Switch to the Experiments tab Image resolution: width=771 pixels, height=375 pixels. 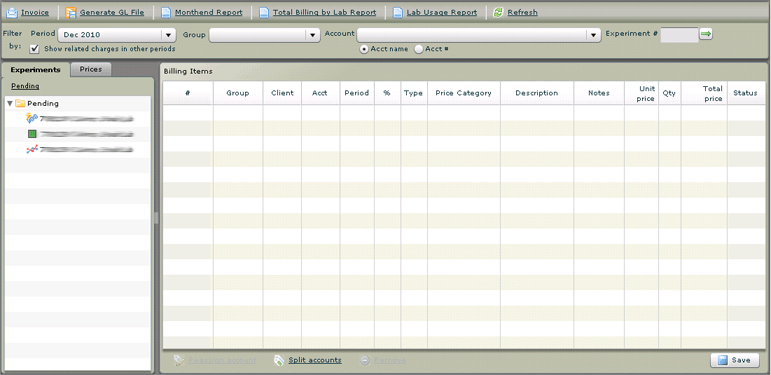[35, 70]
